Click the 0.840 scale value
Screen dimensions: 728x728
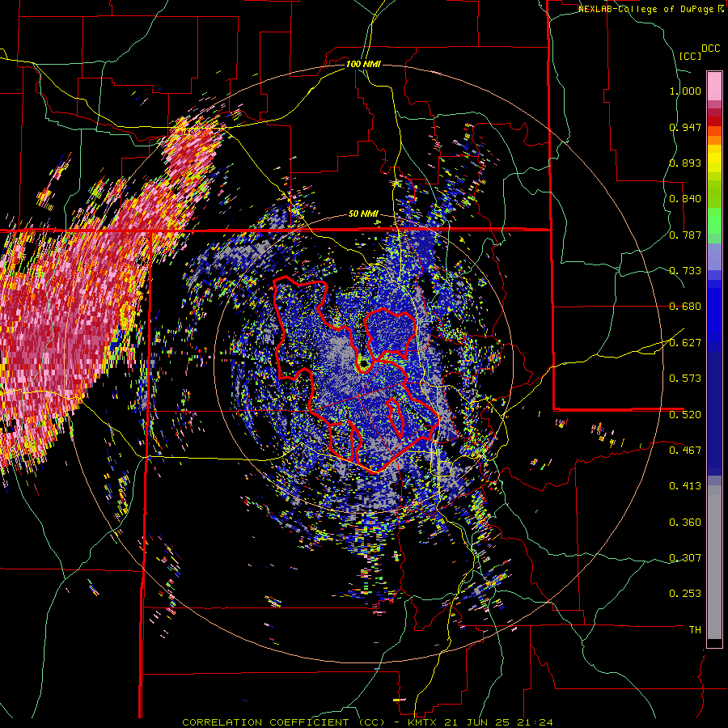(x=685, y=199)
